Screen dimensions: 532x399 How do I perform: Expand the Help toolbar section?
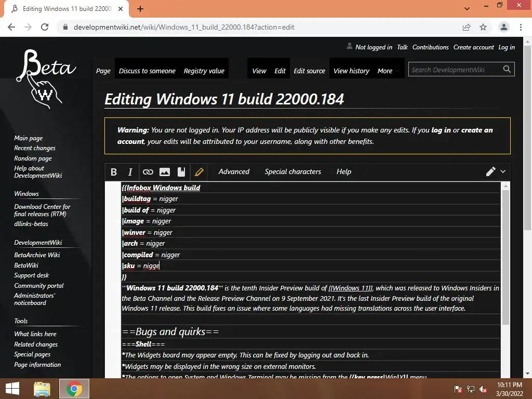tap(344, 171)
